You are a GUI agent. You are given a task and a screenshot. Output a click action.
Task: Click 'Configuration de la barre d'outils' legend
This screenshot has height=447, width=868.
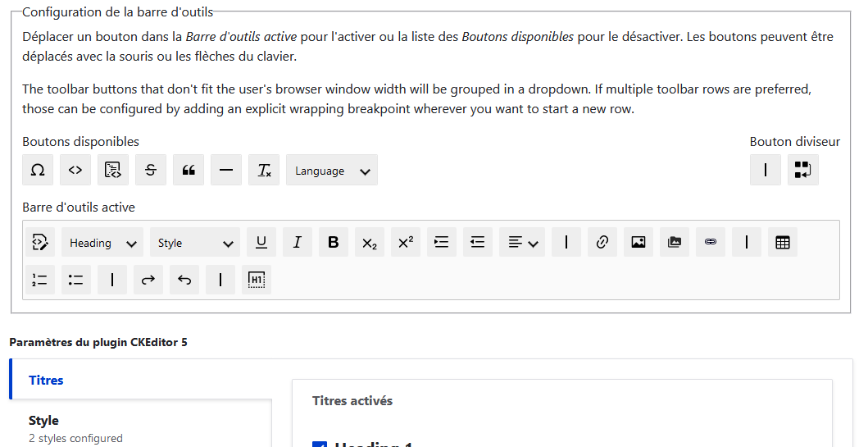pyautogui.click(x=117, y=11)
